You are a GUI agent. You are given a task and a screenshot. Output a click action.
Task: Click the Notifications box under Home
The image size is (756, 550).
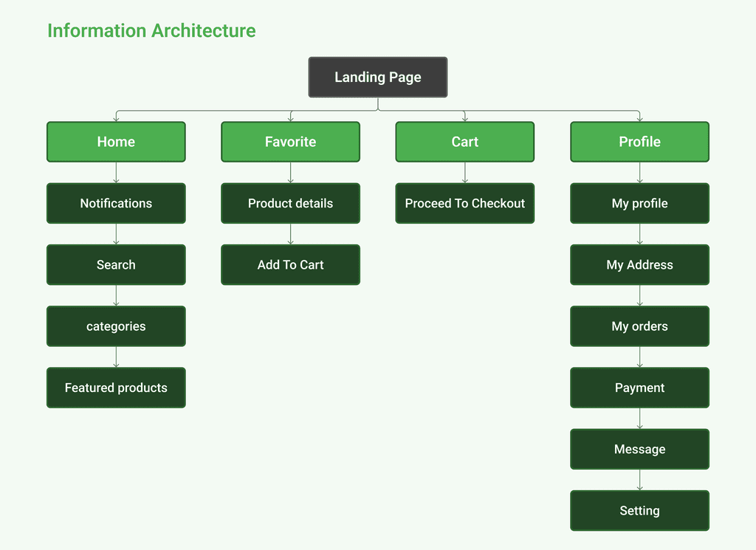(116, 204)
